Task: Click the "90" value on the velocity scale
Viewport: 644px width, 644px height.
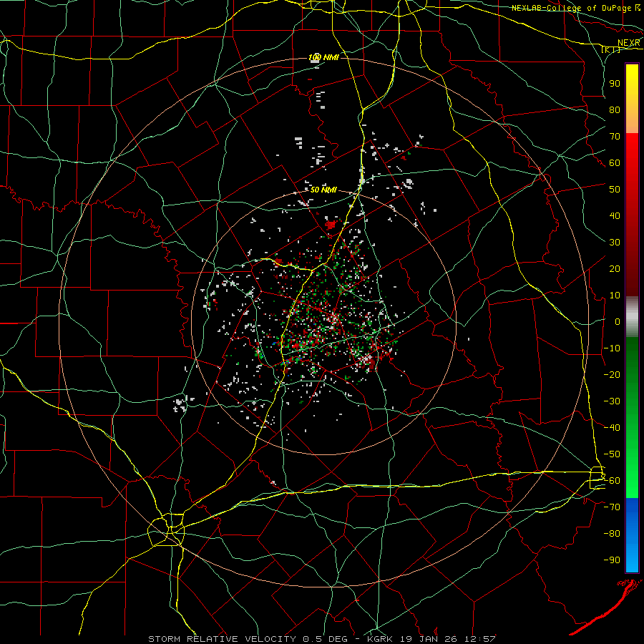Action: click(615, 84)
